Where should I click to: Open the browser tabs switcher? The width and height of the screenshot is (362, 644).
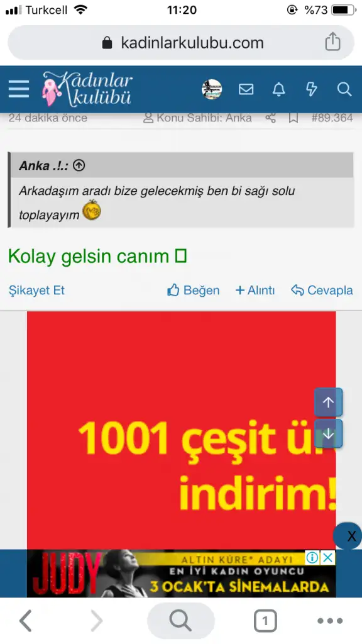(265, 621)
